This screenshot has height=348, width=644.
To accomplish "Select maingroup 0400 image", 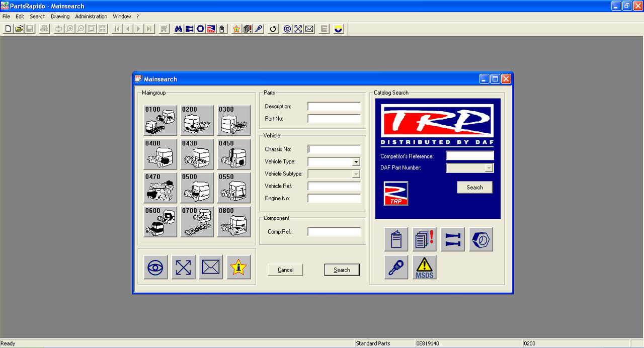I will tap(160, 154).
